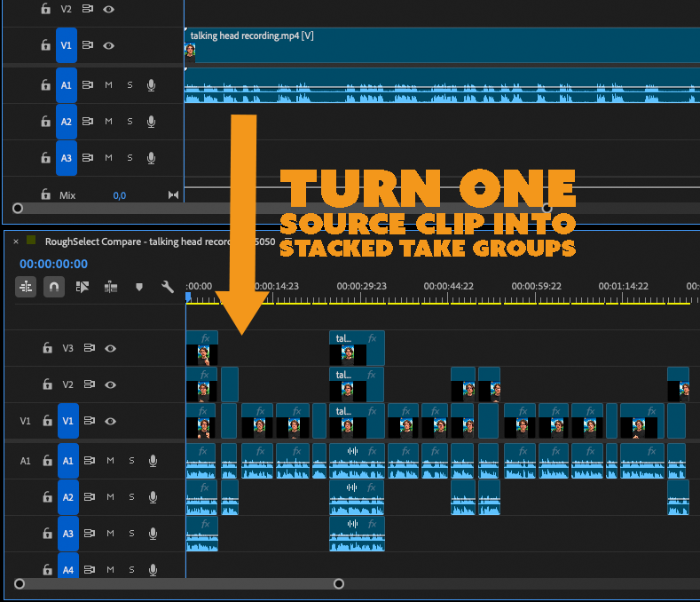700x602 pixels.
Task: Toggle blue V1 track targeting in upper timeline
Action: click(x=66, y=45)
